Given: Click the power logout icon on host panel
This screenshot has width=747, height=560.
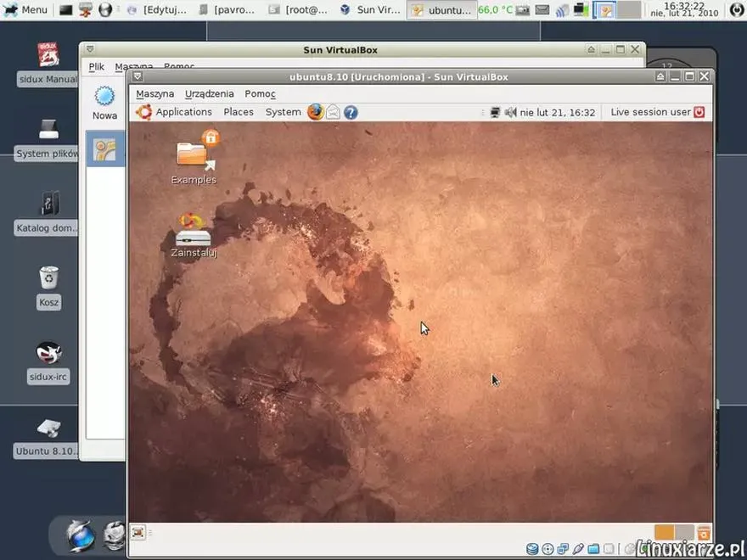Looking at the screenshot, I should click(737, 9).
